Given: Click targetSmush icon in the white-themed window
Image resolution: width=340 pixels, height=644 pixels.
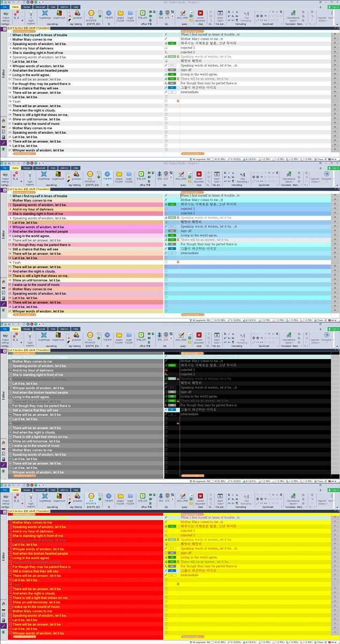Looking at the screenshot, I should pyautogui.click(x=58, y=14).
